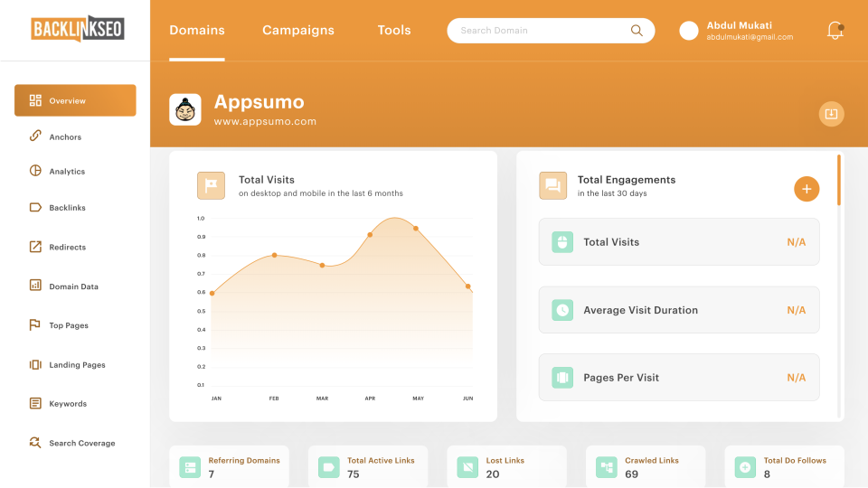Screen dimensions: 868x488
Task: Open the www.appsumo.com link
Action: click(265, 121)
